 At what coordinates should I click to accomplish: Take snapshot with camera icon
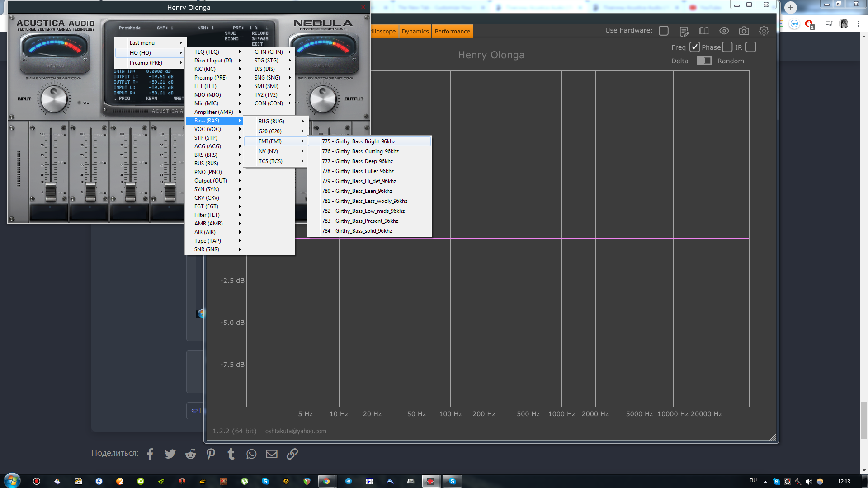point(744,31)
